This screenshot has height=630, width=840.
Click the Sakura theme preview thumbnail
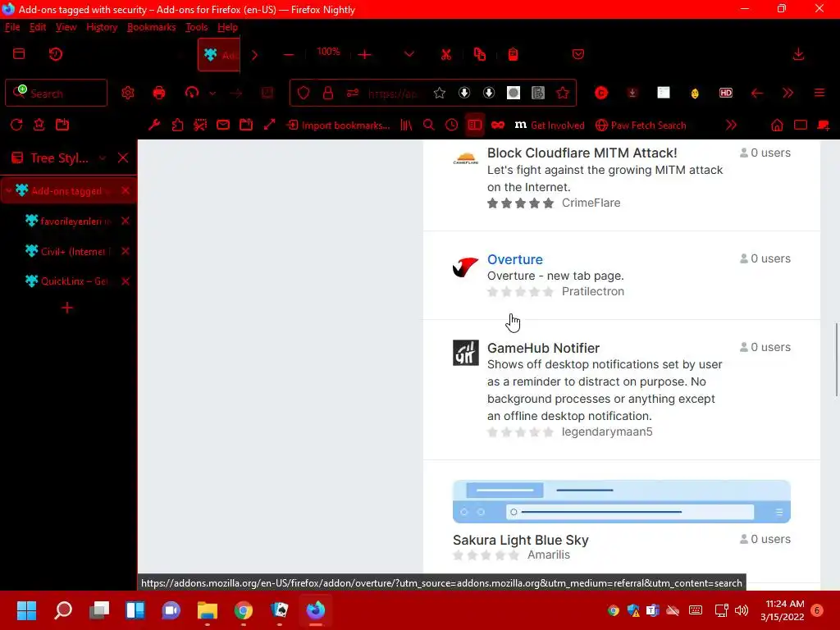622,501
